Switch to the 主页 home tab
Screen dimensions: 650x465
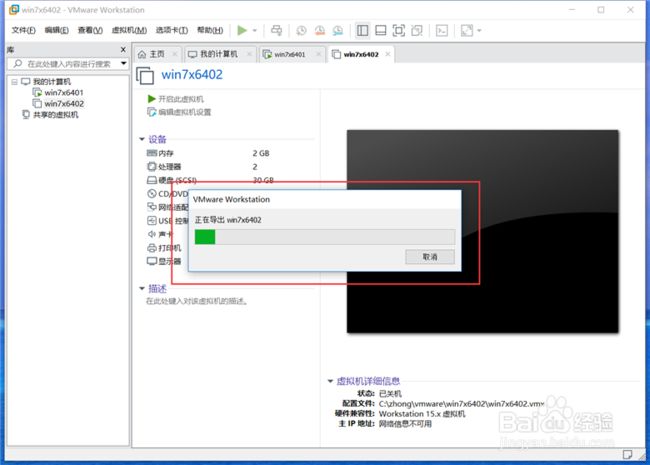pos(154,54)
